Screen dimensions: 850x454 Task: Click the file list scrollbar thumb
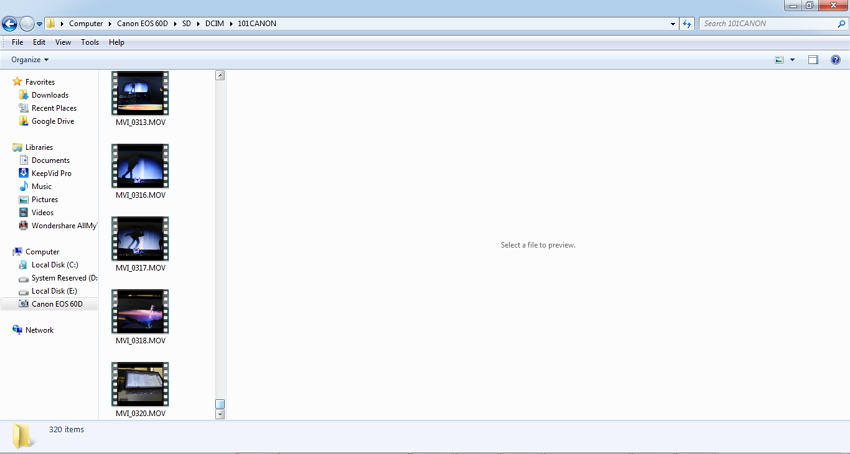(x=220, y=404)
